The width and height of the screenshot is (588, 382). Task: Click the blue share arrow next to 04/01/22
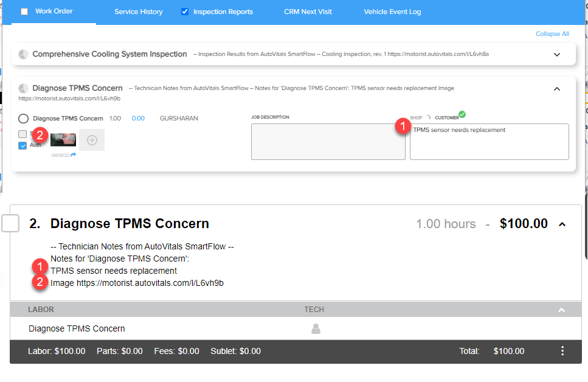73,155
